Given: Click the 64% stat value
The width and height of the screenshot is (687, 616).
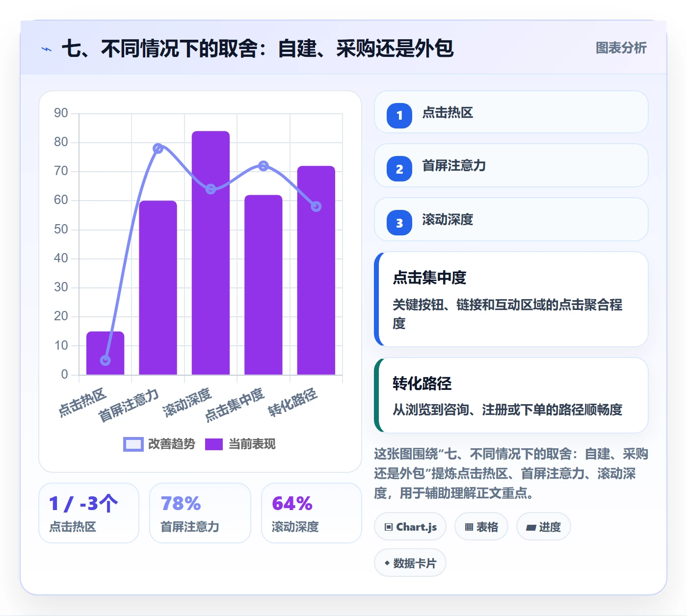Looking at the screenshot, I should [292, 504].
